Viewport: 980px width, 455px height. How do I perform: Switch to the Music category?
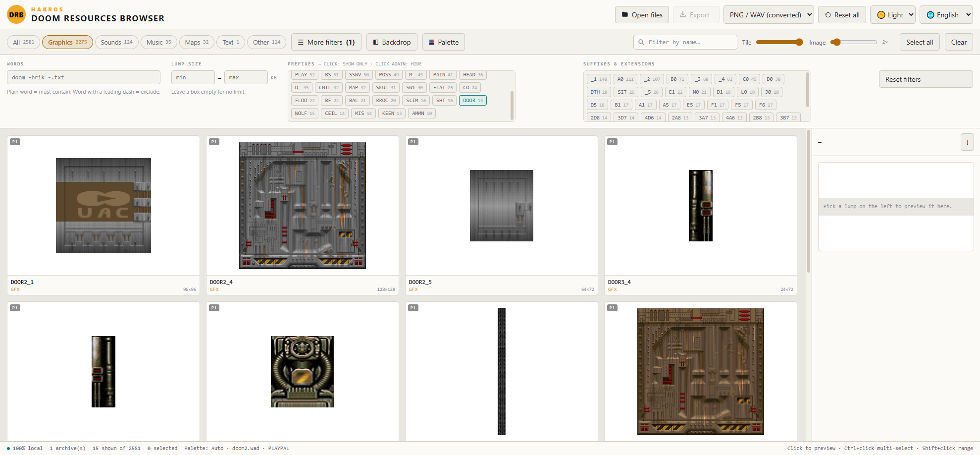click(x=159, y=42)
